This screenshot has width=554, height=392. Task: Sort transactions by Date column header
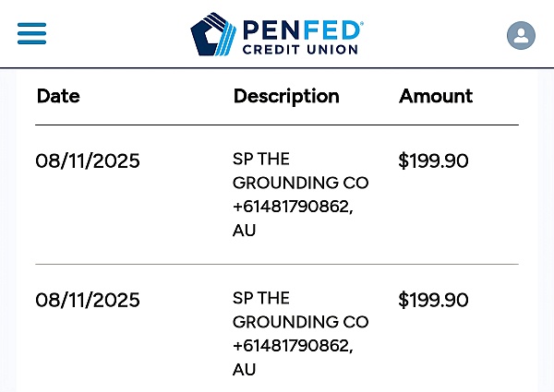[x=58, y=96]
